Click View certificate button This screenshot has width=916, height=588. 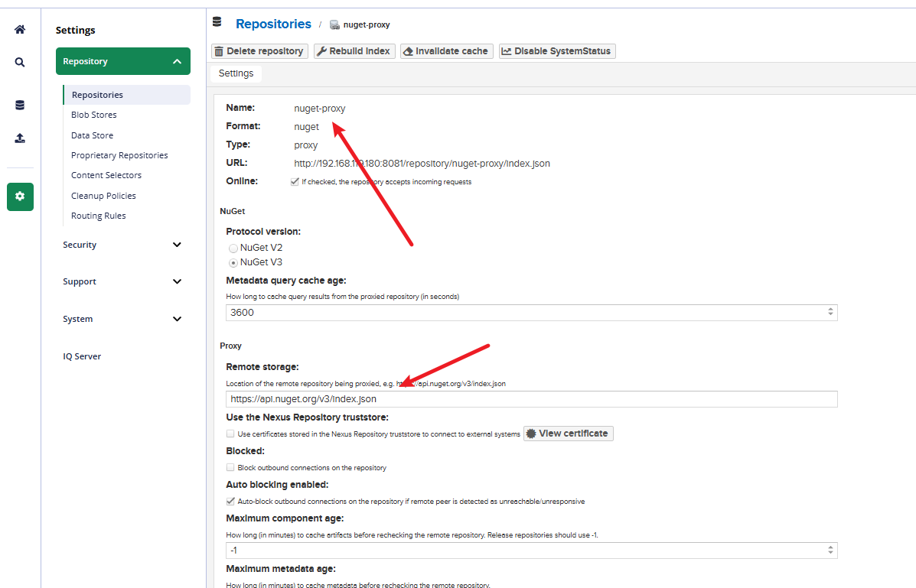[x=569, y=434]
